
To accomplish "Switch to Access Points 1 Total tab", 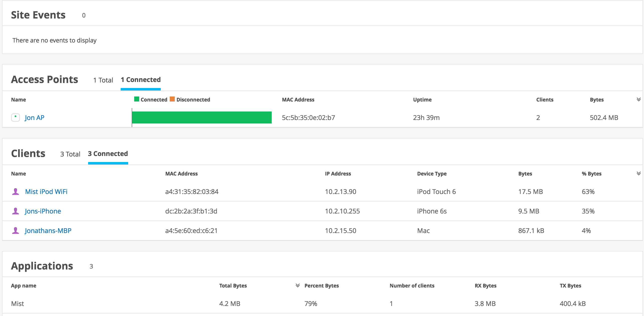I will pos(103,80).
